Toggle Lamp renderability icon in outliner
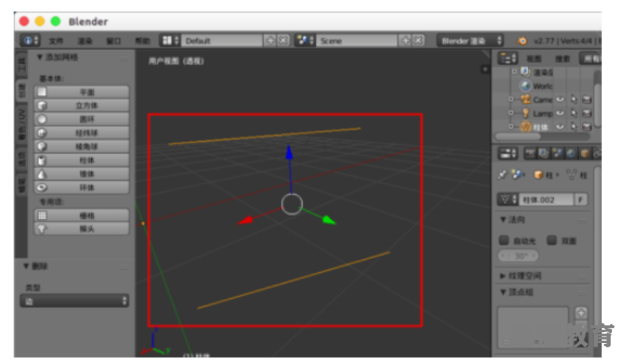The height and width of the screenshot is (364, 619). 587,113
